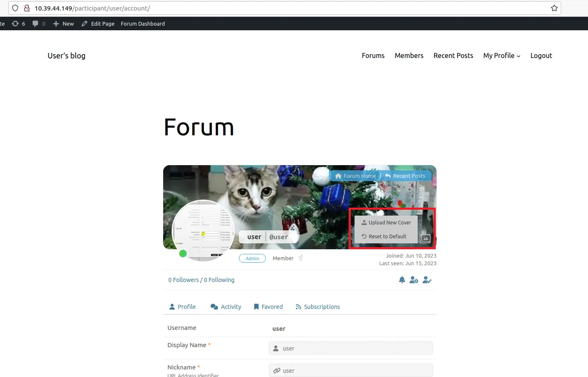This screenshot has width=588, height=377.
Task: Go to User's blog site title
Action: (66, 55)
